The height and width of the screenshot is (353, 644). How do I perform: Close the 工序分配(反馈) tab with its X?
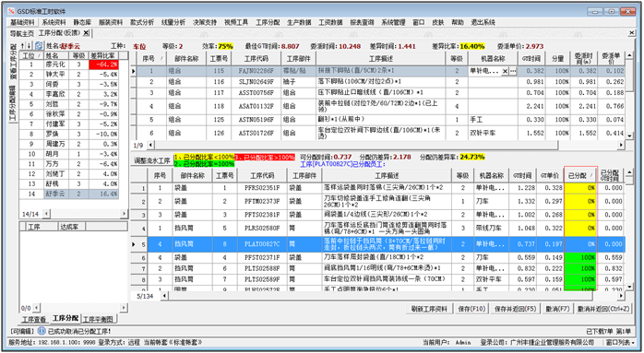point(86,33)
